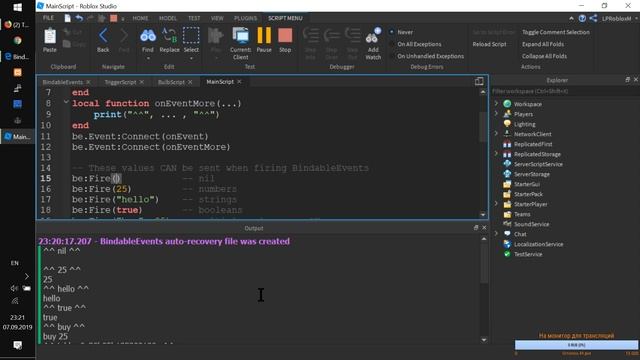Choose the Never debug errors option

[402, 32]
